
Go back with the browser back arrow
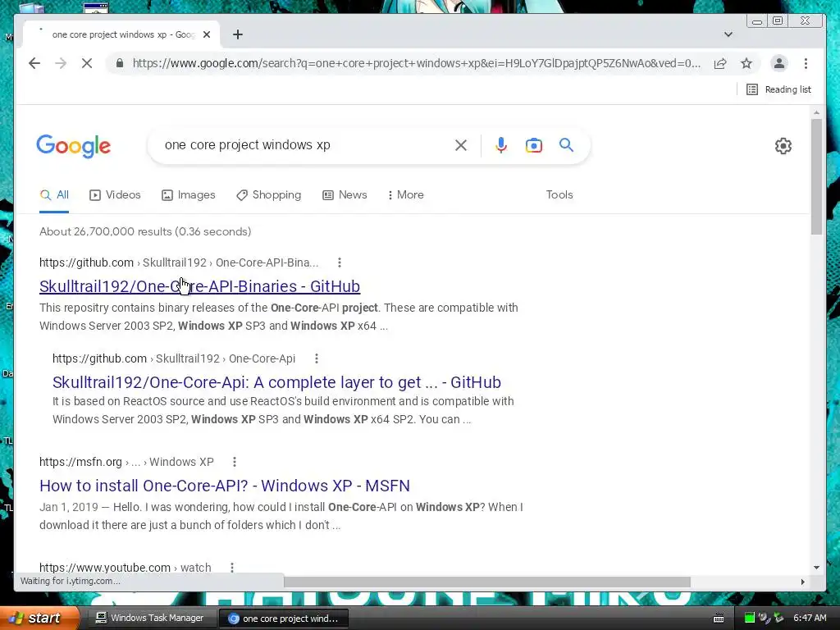(x=34, y=63)
